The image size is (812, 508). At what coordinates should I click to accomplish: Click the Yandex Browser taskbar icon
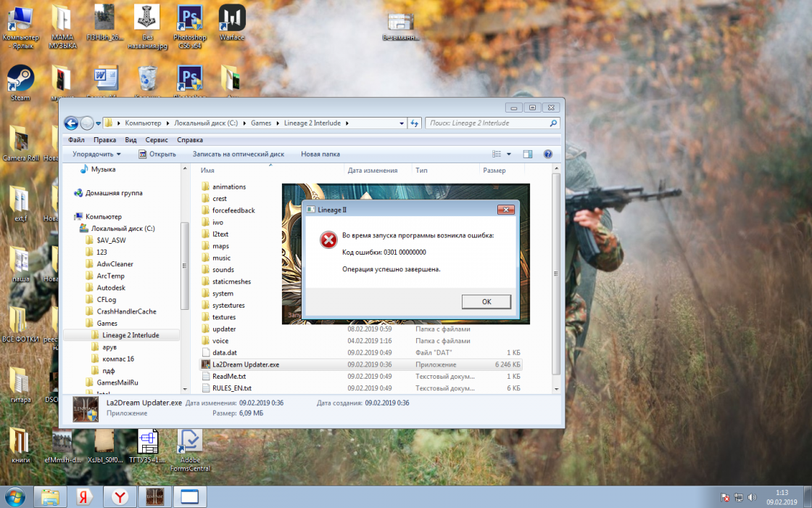(116, 496)
